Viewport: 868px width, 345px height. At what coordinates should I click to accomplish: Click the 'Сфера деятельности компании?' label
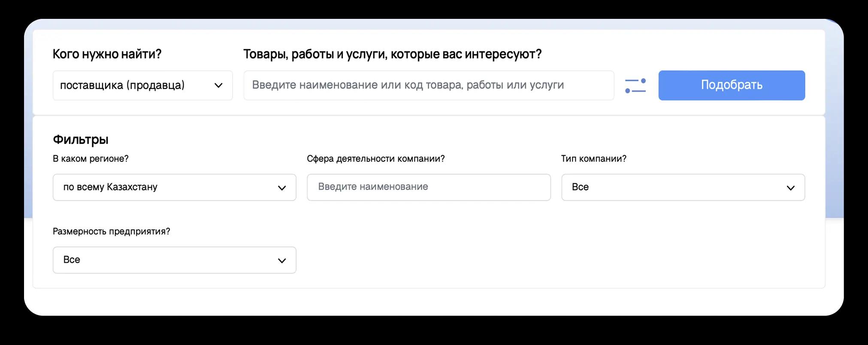tap(375, 159)
